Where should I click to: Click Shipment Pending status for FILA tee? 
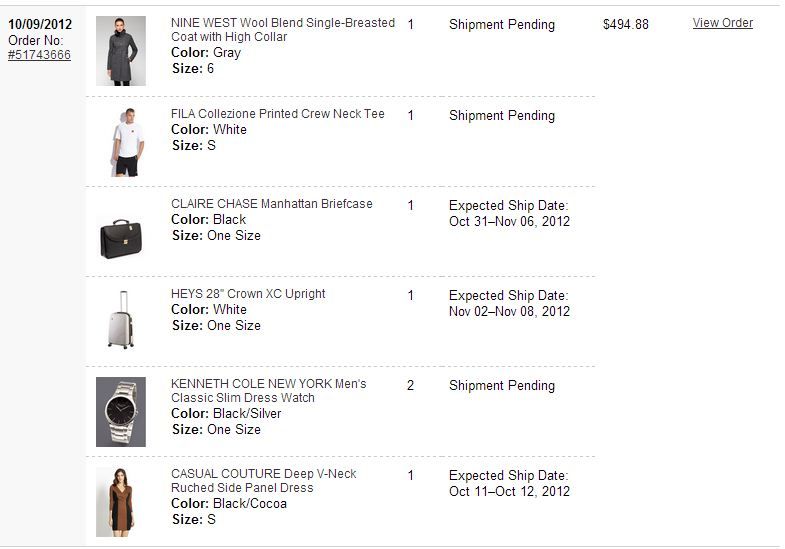point(501,116)
